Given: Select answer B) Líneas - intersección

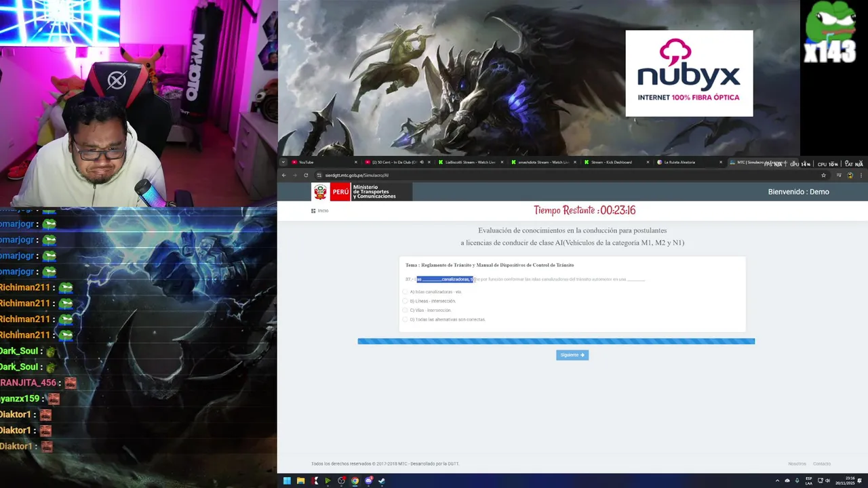Looking at the screenshot, I should tap(406, 301).
